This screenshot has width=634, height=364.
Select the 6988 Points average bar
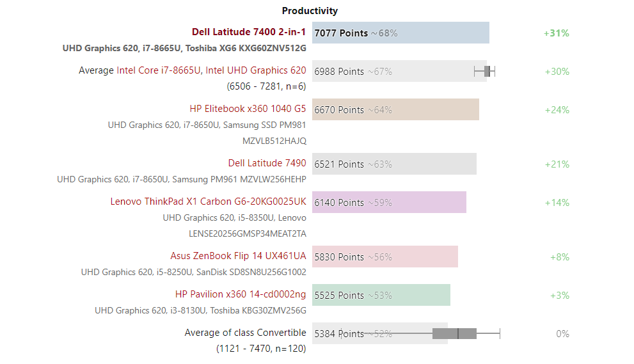pyautogui.click(x=399, y=71)
